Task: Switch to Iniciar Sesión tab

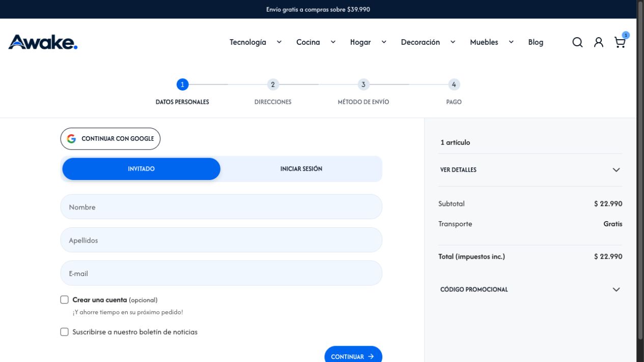Action: [x=301, y=169]
